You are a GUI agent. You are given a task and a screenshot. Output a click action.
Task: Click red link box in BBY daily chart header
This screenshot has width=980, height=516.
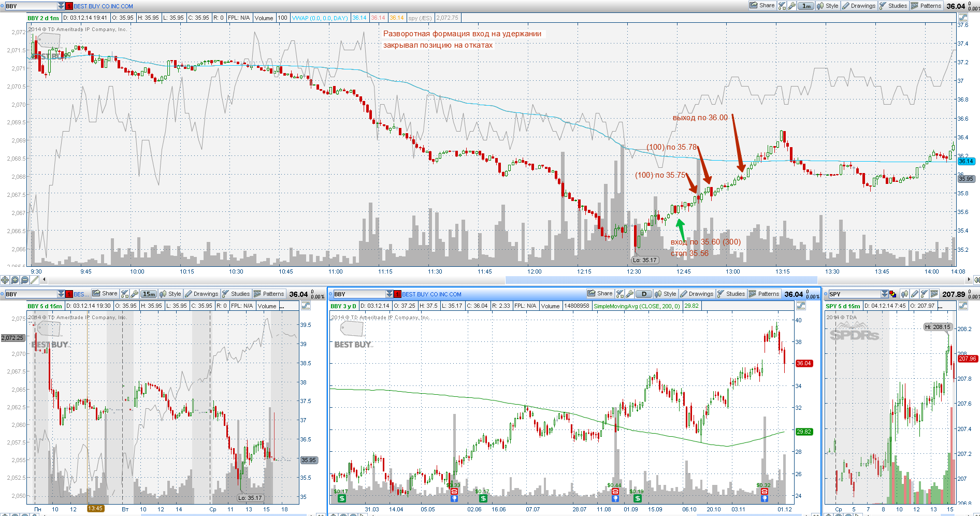pos(397,294)
